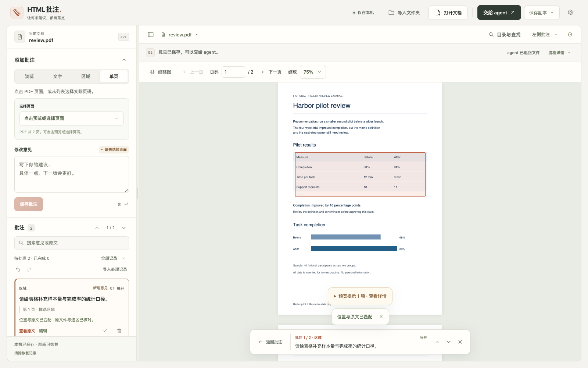Click 返回批注 in bottom bar

click(270, 342)
